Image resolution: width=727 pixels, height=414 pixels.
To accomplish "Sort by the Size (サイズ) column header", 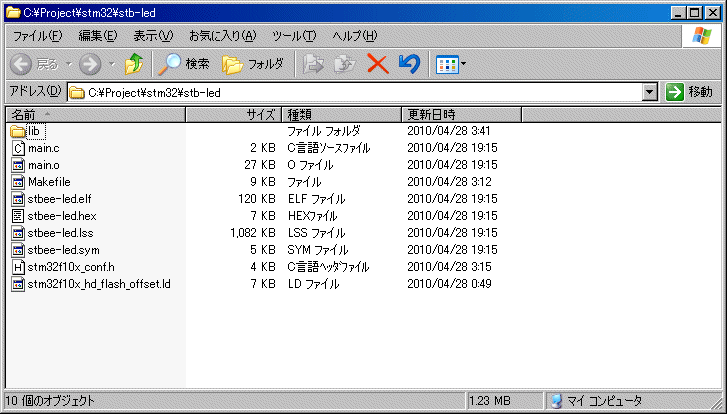I will tap(234, 115).
